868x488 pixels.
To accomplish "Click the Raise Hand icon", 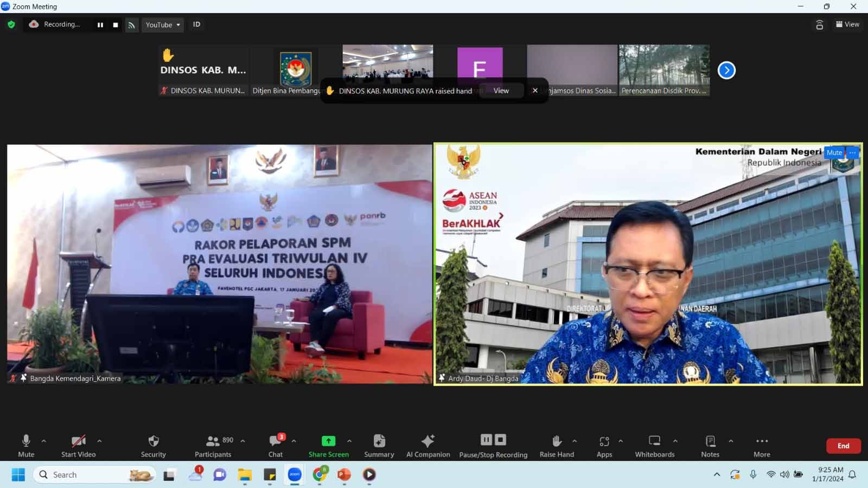I will pyautogui.click(x=557, y=441).
